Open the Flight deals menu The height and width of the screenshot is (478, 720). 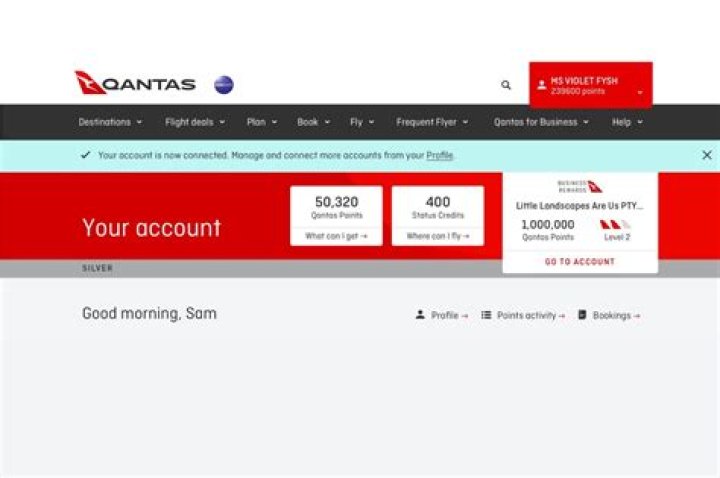195,122
